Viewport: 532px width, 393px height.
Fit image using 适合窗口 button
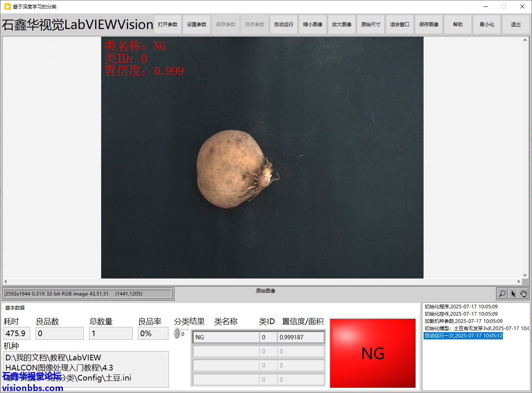coord(400,25)
